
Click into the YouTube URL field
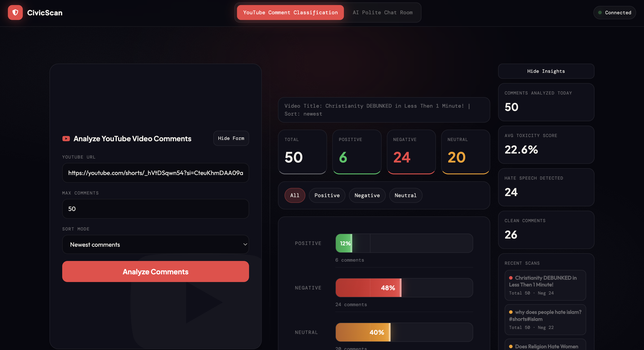tap(156, 173)
